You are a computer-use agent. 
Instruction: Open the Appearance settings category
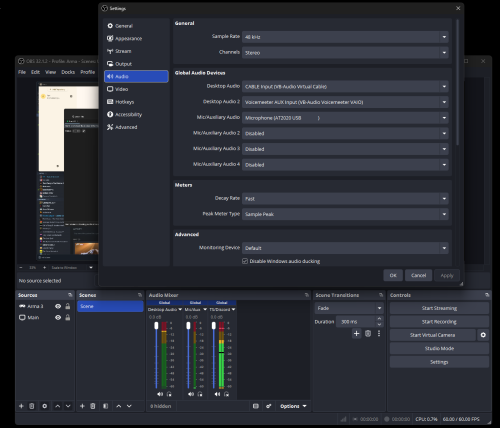point(136,38)
